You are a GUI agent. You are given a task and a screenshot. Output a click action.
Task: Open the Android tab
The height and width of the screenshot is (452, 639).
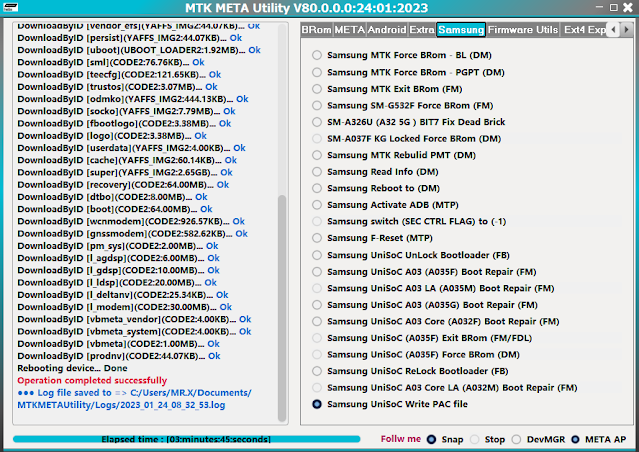pyautogui.click(x=387, y=30)
